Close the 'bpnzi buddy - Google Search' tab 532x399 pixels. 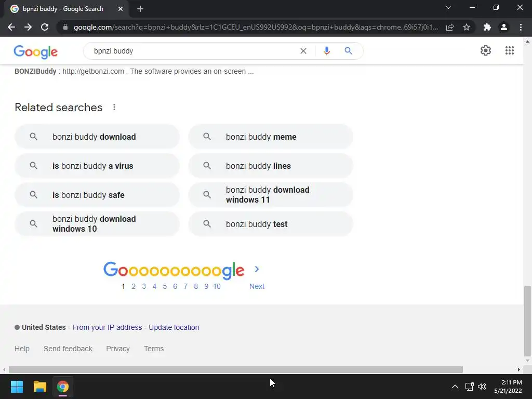pyautogui.click(x=121, y=9)
